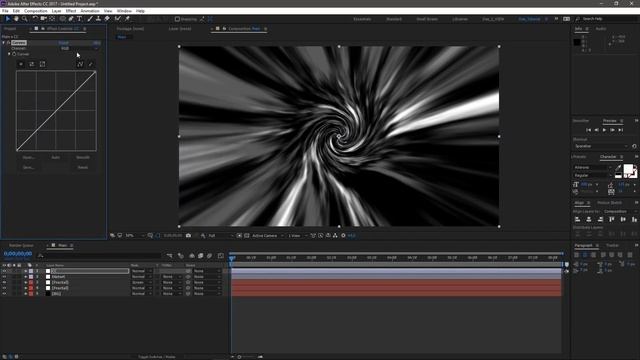
Task: Hide the Vortex layer with its eye icon
Action: point(4,277)
